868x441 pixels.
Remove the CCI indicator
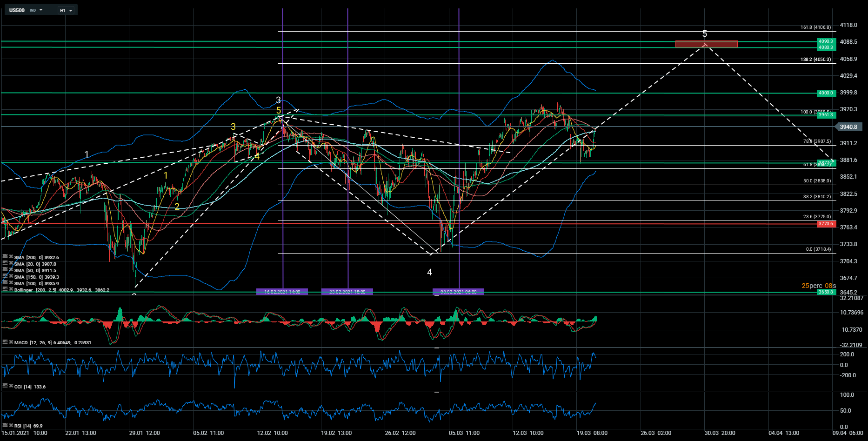click(x=11, y=386)
